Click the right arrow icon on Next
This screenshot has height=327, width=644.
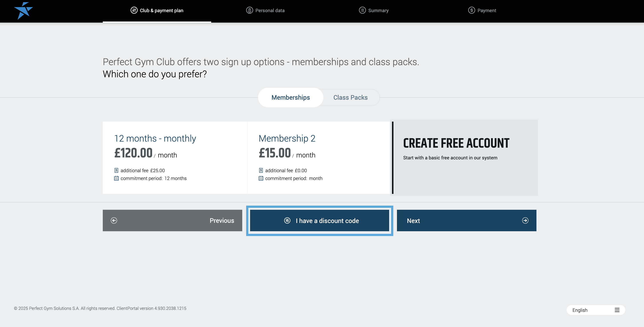point(525,220)
